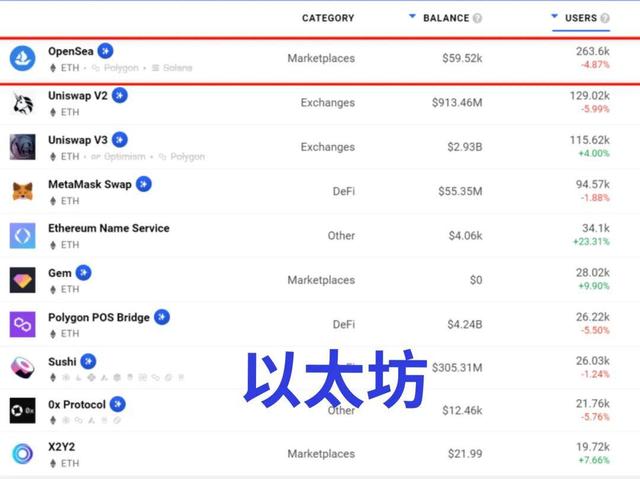This screenshot has height=479, width=640.
Task: Click the BALANCE column header label
Action: 446,18
